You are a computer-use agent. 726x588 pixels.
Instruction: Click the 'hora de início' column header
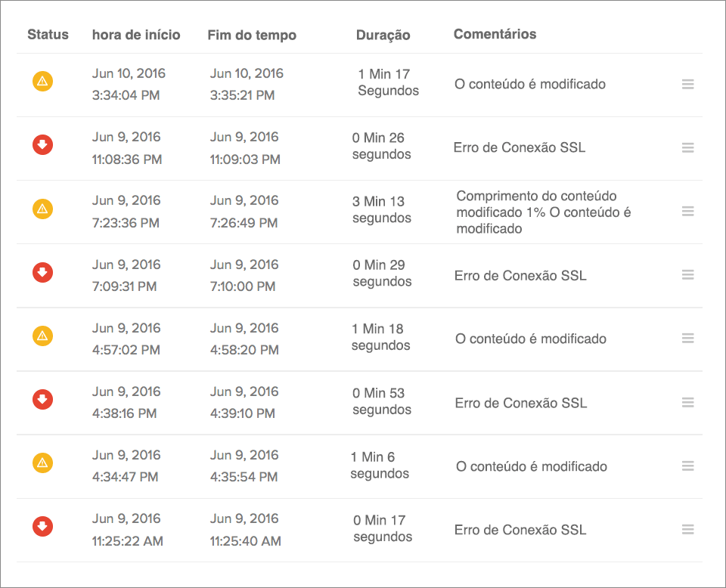tap(136, 35)
